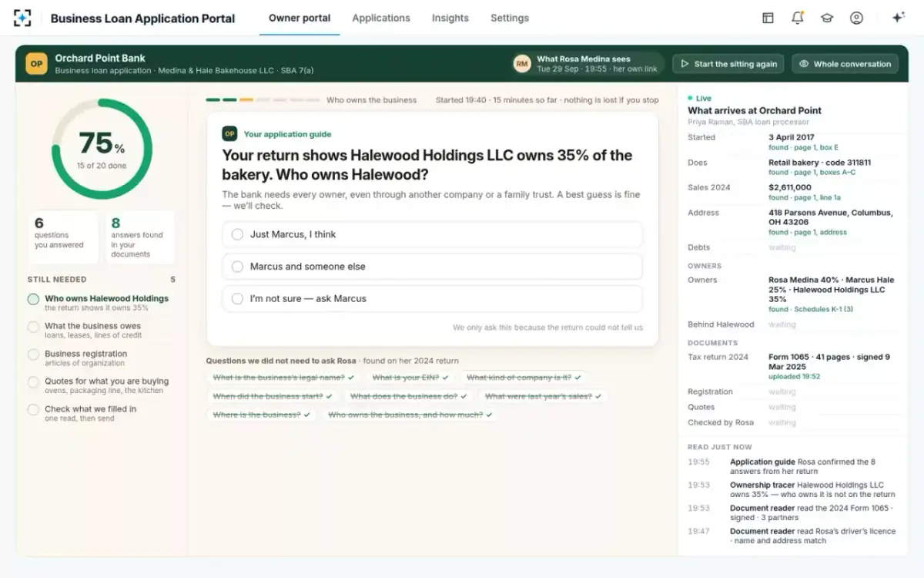Click "uploaded 19:52" under Tax return 2024
The image size is (924, 578).
pos(794,377)
